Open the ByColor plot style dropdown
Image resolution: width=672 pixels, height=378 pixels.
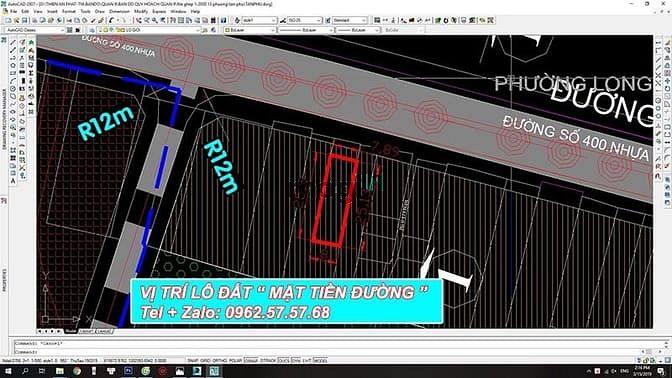coord(403,30)
